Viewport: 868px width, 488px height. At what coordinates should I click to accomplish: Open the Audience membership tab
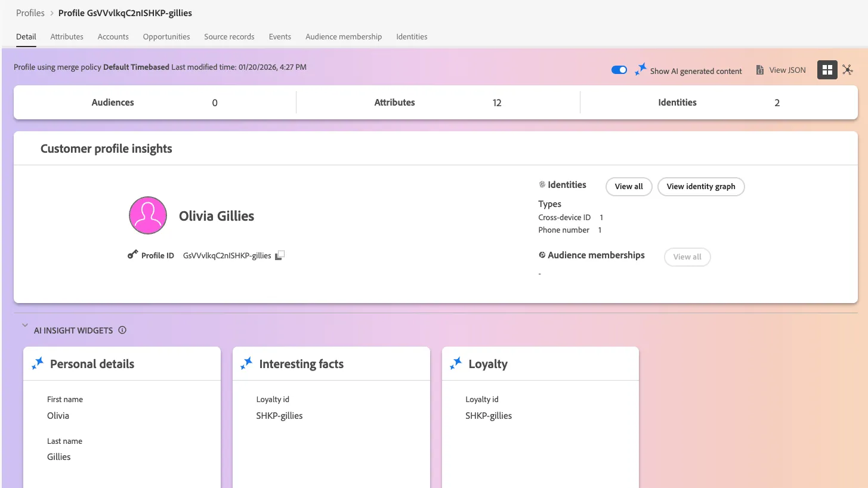(x=344, y=37)
